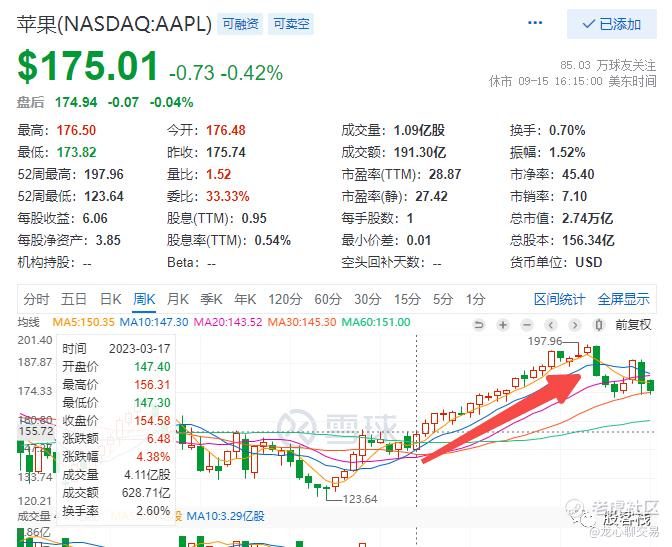Switch to 月K chart tab

coord(177,299)
